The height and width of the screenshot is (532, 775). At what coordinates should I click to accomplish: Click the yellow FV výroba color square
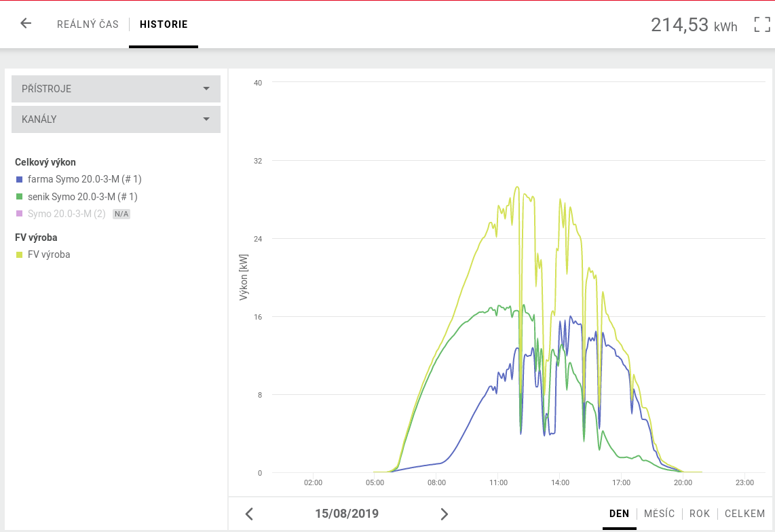pyautogui.click(x=19, y=254)
